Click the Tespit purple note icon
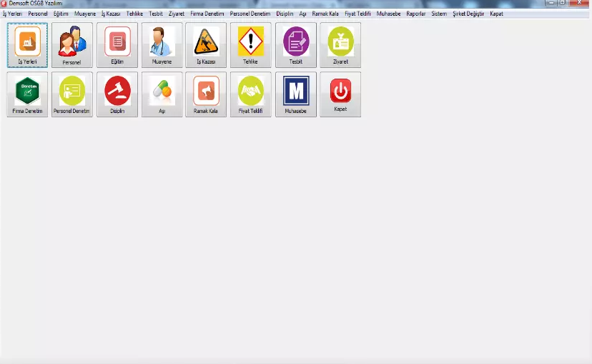Screen dimensions: 592x364 [x=295, y=44]
